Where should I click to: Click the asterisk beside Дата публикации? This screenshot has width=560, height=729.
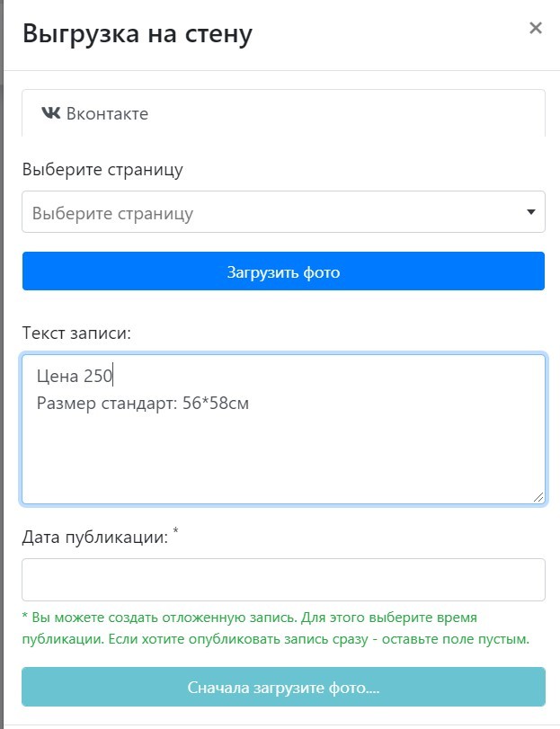(176, 534)
